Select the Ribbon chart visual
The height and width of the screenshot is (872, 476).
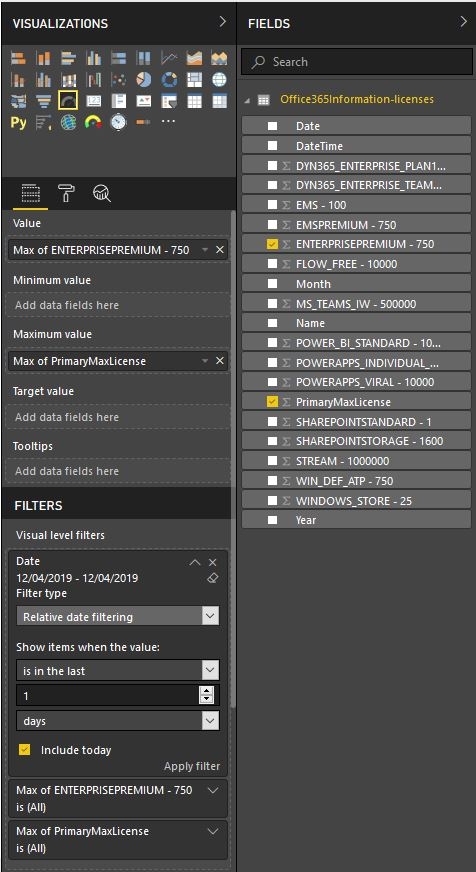point(68,80)
